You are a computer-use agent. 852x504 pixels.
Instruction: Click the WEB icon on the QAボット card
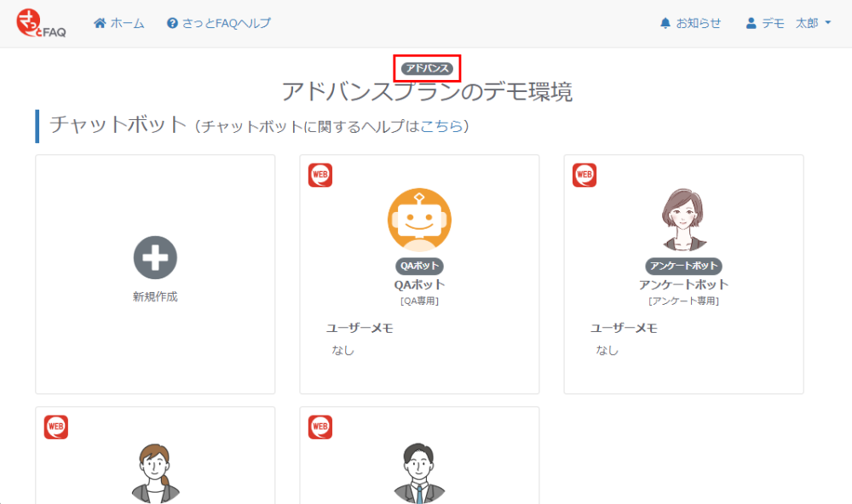pos(320,175)
